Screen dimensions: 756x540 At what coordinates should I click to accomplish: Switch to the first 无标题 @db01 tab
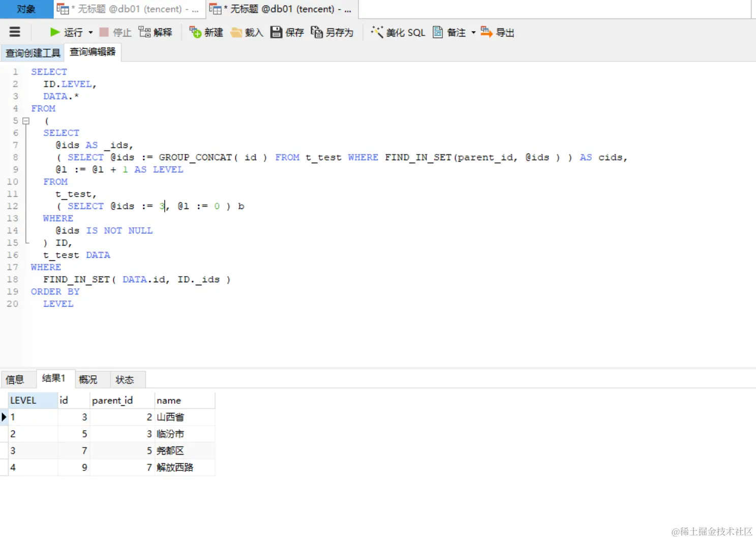(129, 9)
